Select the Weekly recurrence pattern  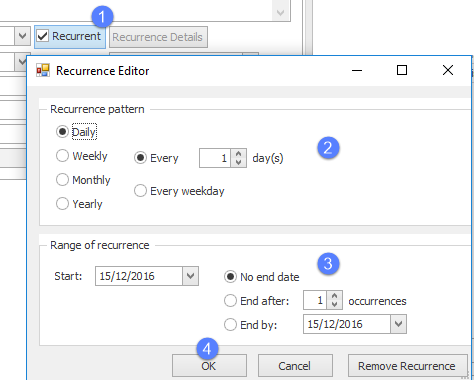click(62, 156)
